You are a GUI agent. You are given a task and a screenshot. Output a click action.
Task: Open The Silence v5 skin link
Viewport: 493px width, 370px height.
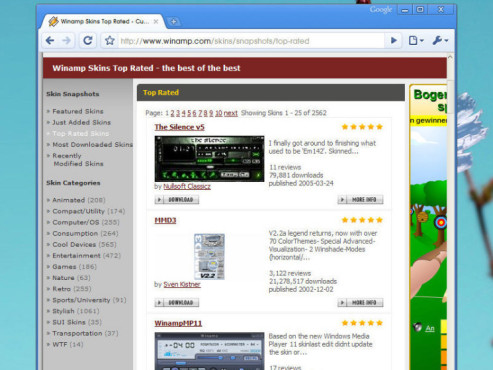179,127
